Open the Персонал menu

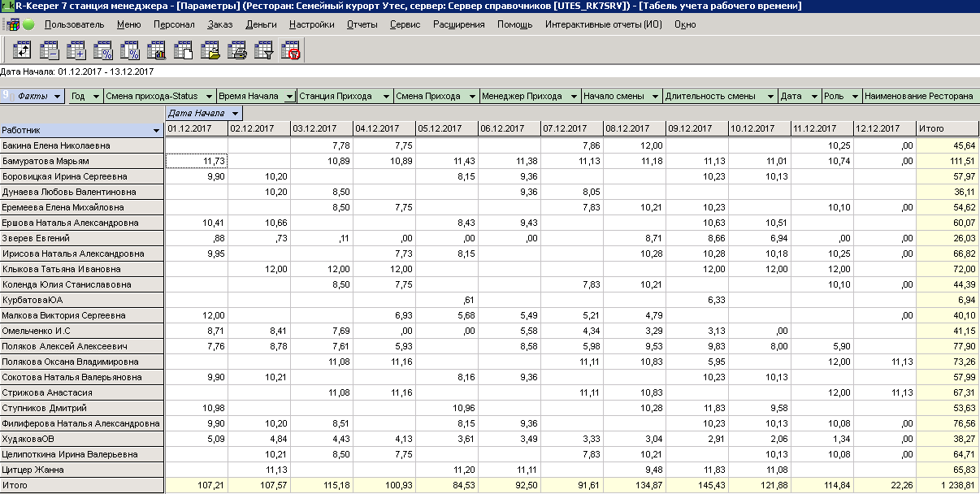point(174,24)
